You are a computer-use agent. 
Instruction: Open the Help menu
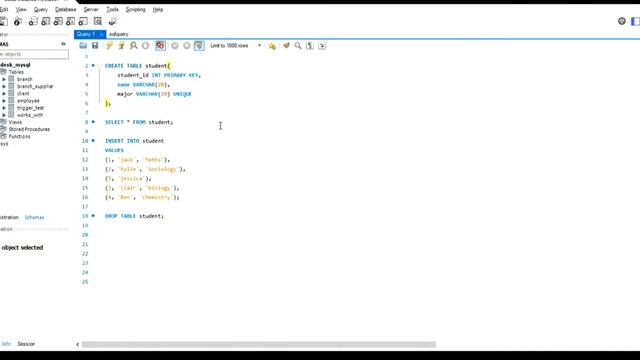(x=158, y=9)
